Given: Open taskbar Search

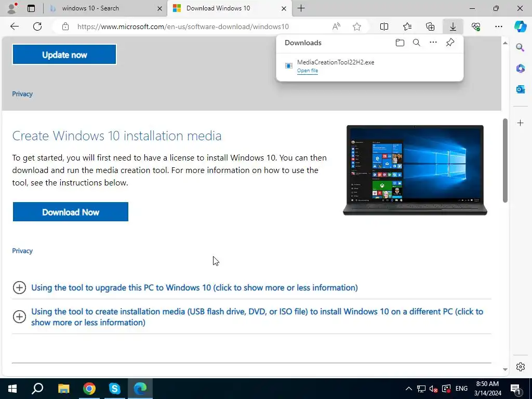Looking at the screenshot, I should 37,389.
